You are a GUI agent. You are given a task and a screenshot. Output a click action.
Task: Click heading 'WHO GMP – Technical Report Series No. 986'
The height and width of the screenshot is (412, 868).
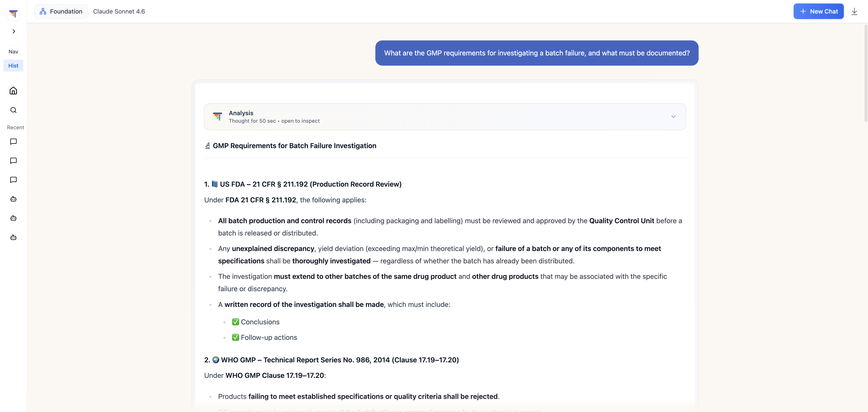340,360
